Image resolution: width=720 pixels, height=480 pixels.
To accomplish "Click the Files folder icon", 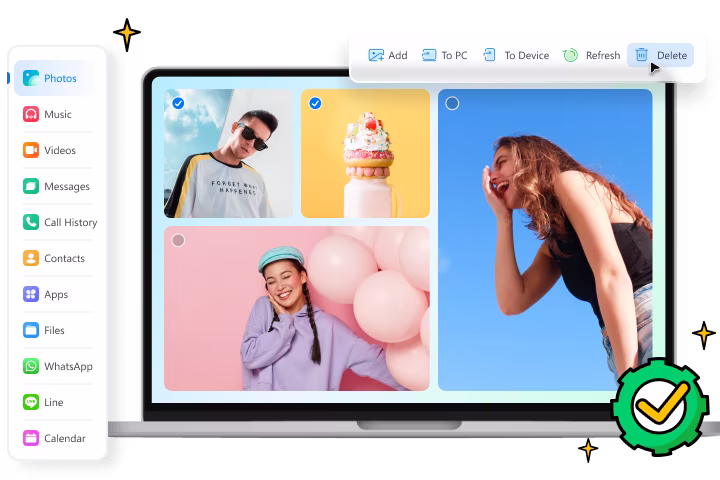I will (31, 330).
